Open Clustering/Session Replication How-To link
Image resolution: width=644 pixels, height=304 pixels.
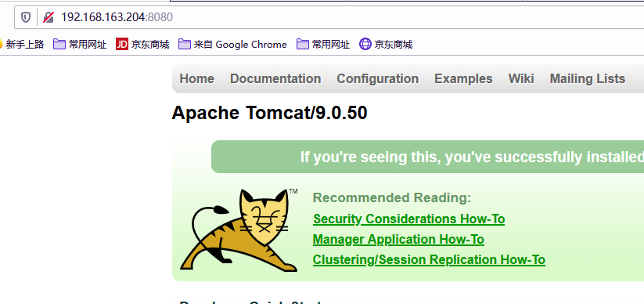point(429,260)
